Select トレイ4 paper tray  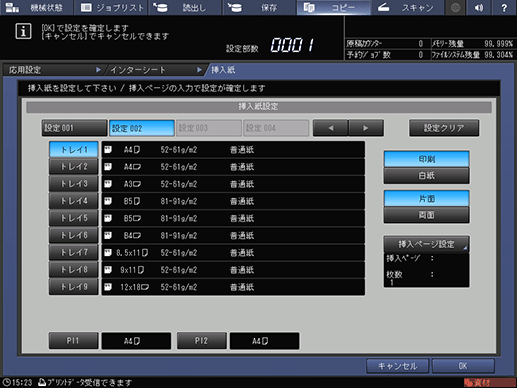(x=74, y=201)
